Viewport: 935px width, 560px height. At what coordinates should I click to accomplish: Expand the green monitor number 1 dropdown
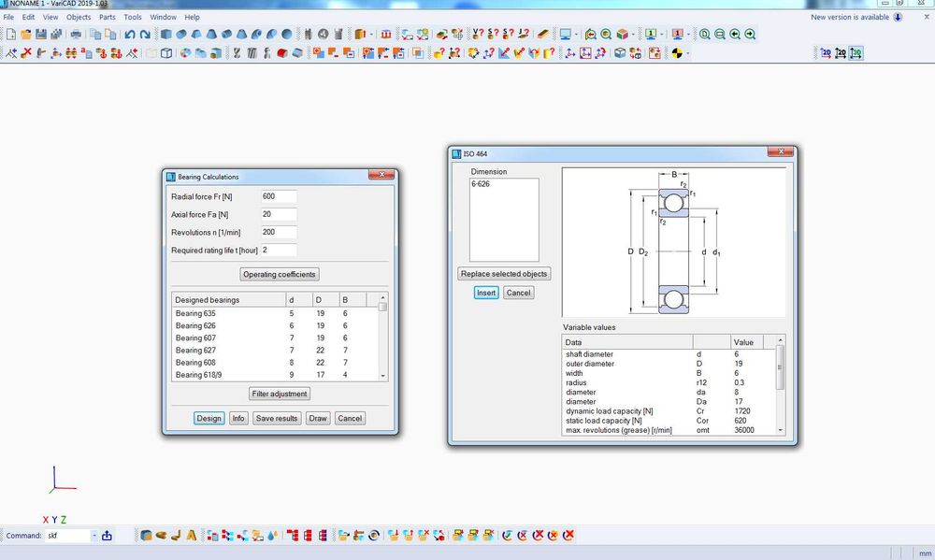(661, 35)
